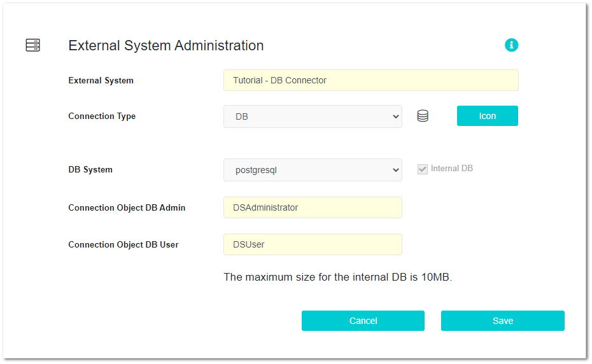Click the Connection Object DB User label
Screen dimensions: 592x364
point(123,244)
